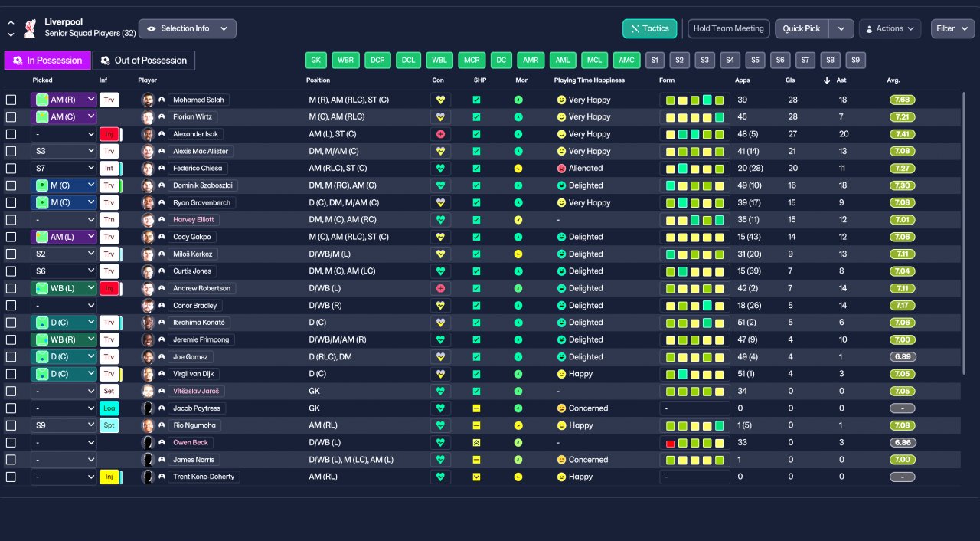
Task: Open Ryan Gravenberch's player profile
Action: point(201,203)
